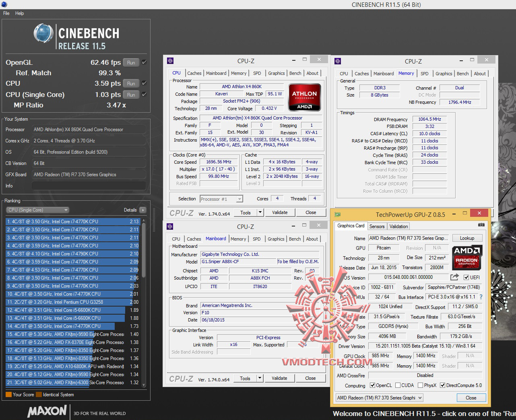Open the Validation tab in GPU-Z
Screen dimensions: 516x420
(x=399, y=226)
